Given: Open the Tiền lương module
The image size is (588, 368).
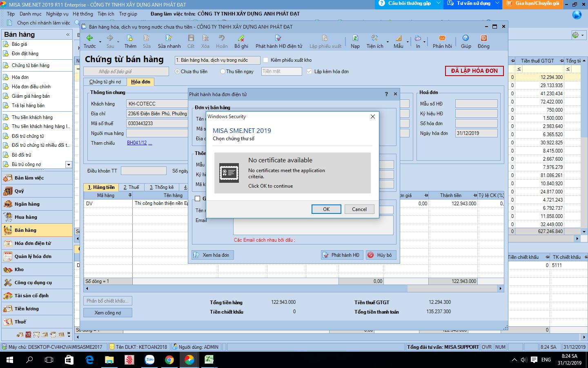Looking at the screenshot, I should click(x=37, y=309).
